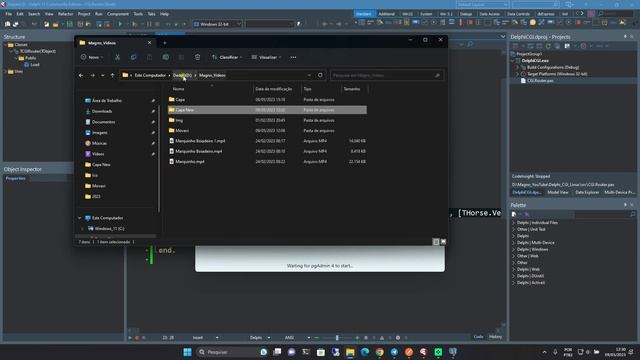Image resolution: width=640 pixels, height=360 pixels.
Task: Adjust the editor zoom slider
Action: point(337,338)
